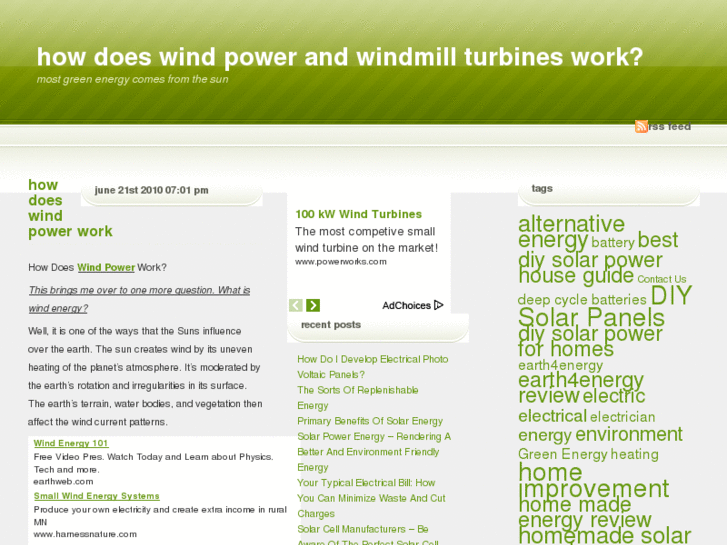The width and height of the screenshot is (727, 545).
Task: Open the 'Small Wind Energy Systems' ad link
Action: coord(96,496)
